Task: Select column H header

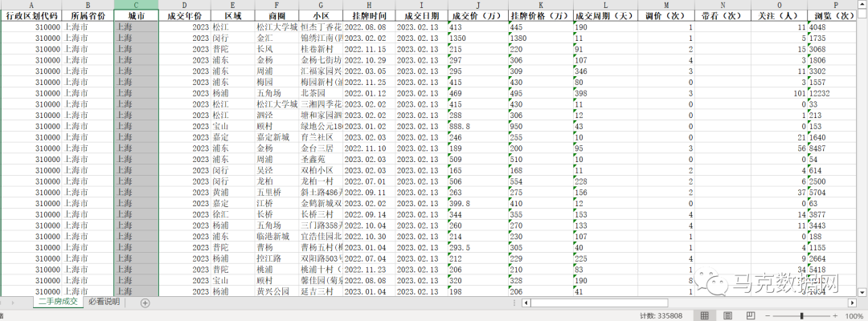Action: tap(369, 5)
